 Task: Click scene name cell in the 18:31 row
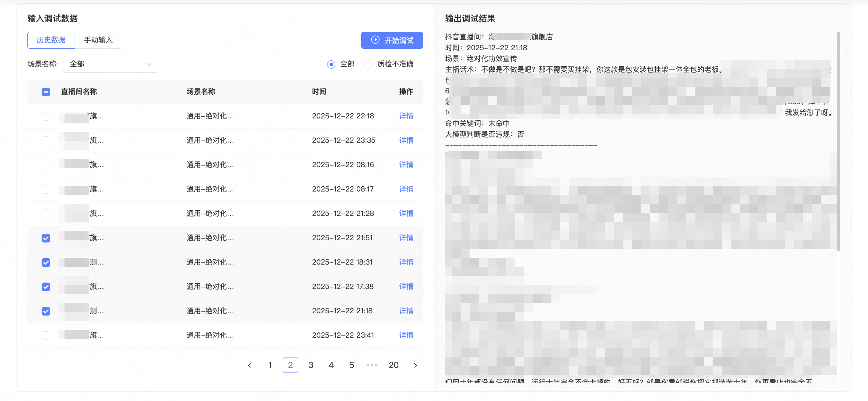(x=210, y=262)
